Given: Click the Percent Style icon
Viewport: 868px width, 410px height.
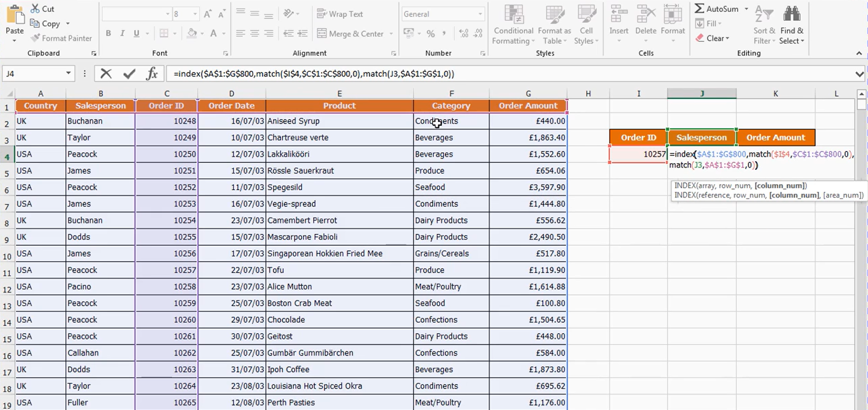Looking at the screenshot, I should click(430, 33).
